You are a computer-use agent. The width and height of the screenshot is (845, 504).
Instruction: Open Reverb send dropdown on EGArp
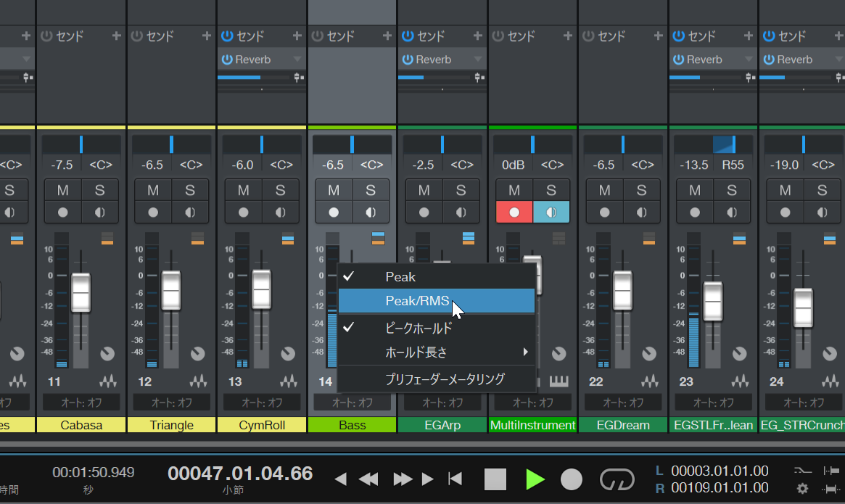coord(477,59)
